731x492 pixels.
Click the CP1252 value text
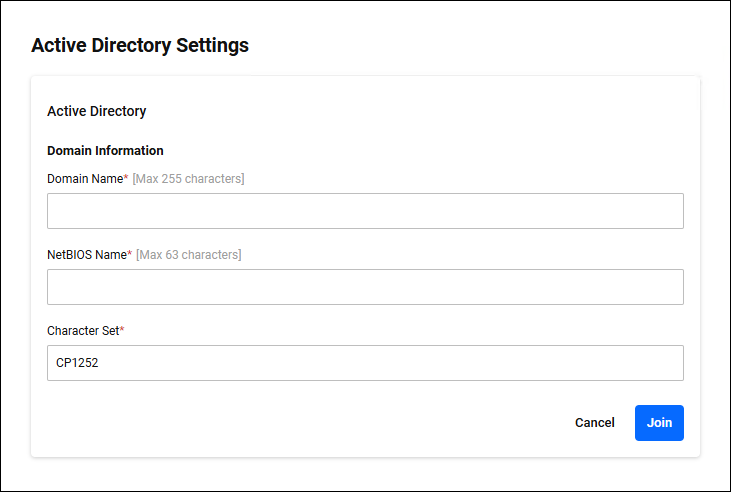[x=77, y=364]
